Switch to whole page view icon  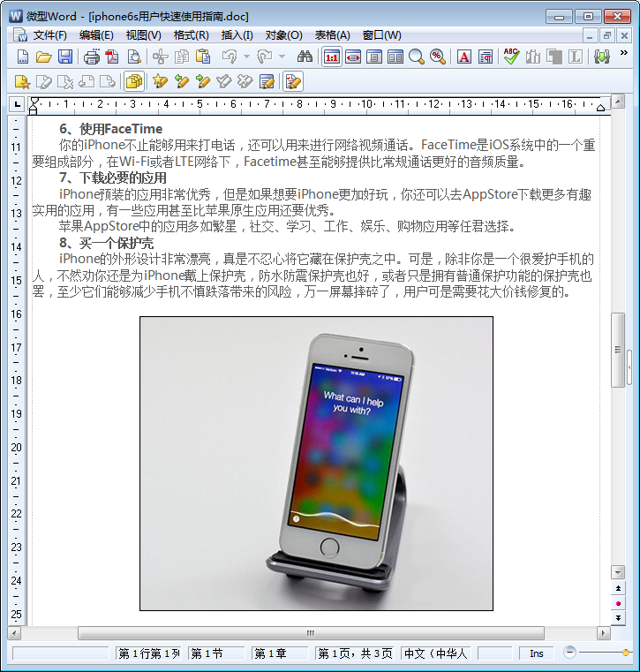(x=374, y=57)
